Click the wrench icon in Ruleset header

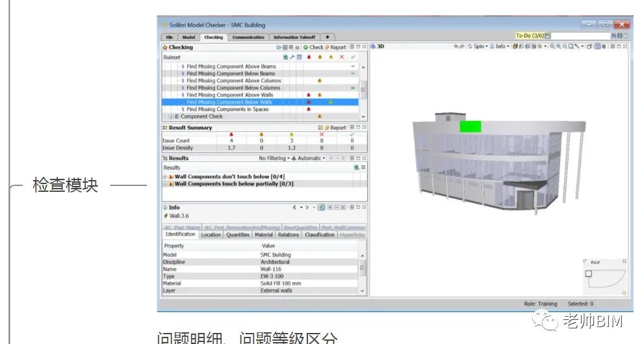[292, 57]
